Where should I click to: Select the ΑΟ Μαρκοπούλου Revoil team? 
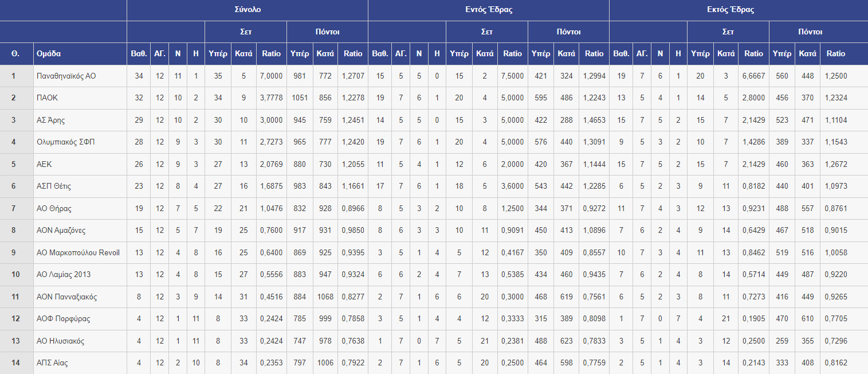coord(78,252)
